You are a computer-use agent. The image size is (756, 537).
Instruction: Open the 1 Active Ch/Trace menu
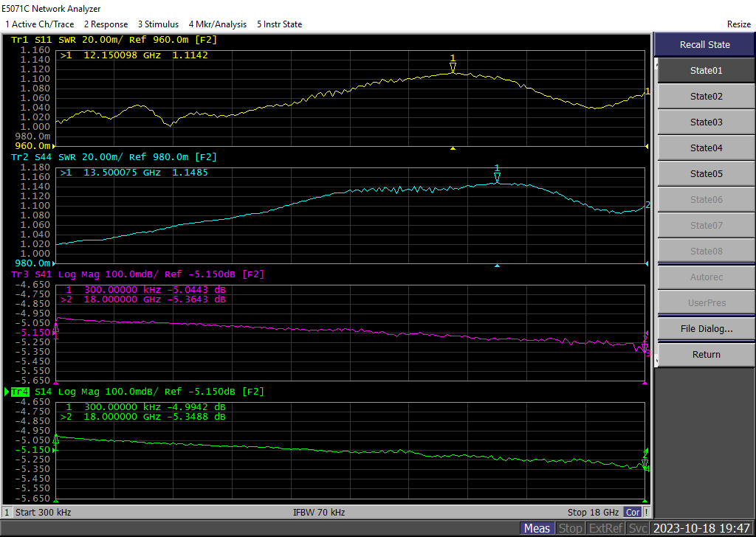(x=40, y=24)
